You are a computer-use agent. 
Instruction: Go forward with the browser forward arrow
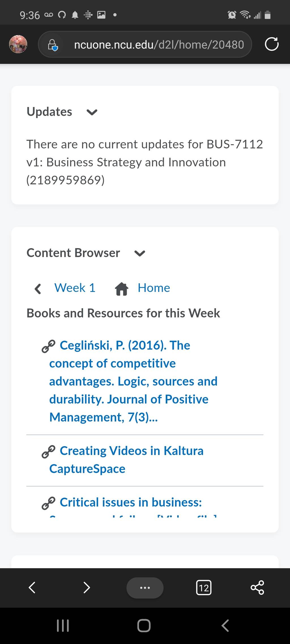(x=87, y=588)
